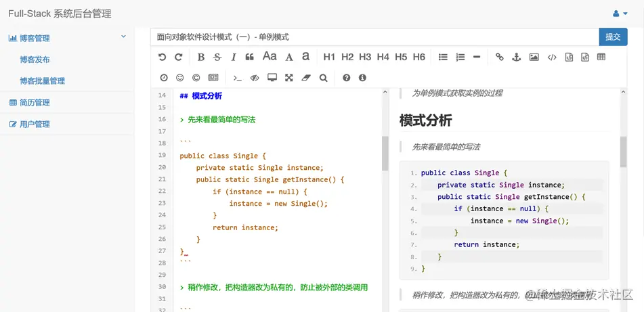The image size is (644, 312).
Task: Apply italic formatting with the I icon
Action: [233, 57]
